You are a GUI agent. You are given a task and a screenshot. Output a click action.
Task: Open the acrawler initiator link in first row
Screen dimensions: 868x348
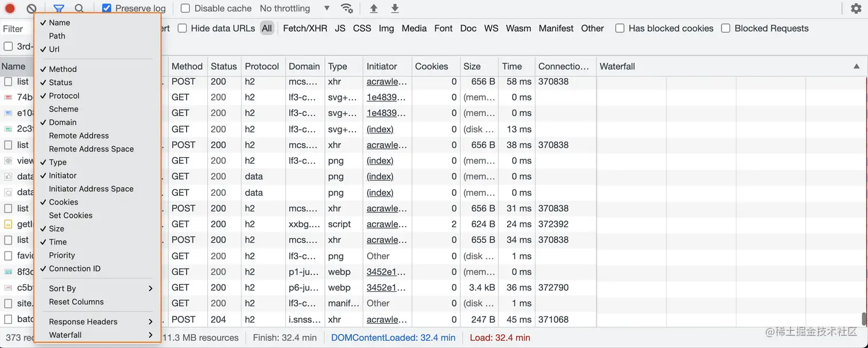(386, 82)
